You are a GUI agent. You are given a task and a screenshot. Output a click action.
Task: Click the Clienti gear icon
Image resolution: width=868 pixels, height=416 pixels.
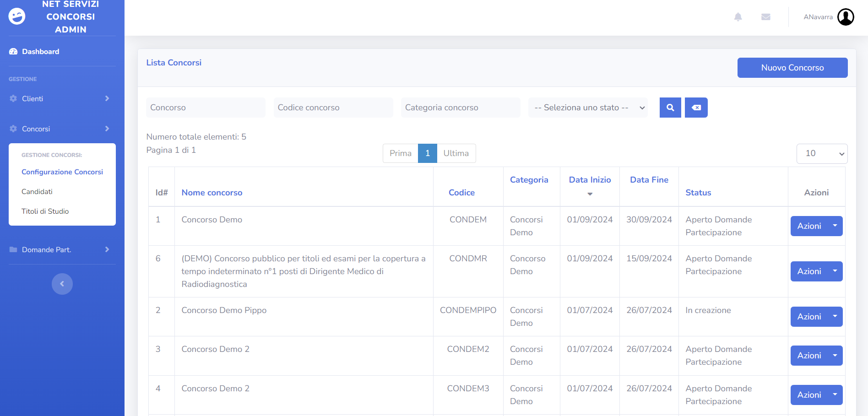point(13,98)
